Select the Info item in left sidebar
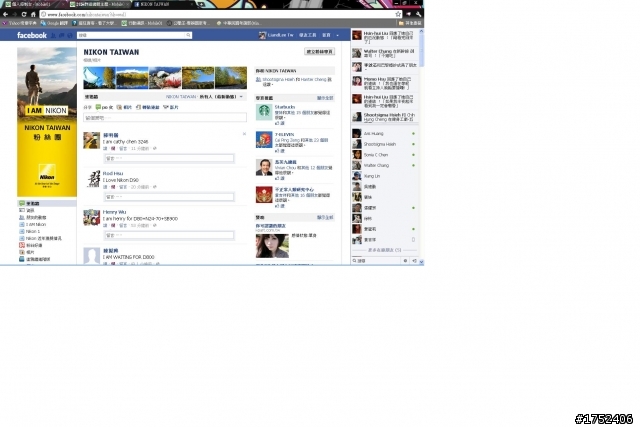This screenshot has width=640, height=427. tap(27, 210)
